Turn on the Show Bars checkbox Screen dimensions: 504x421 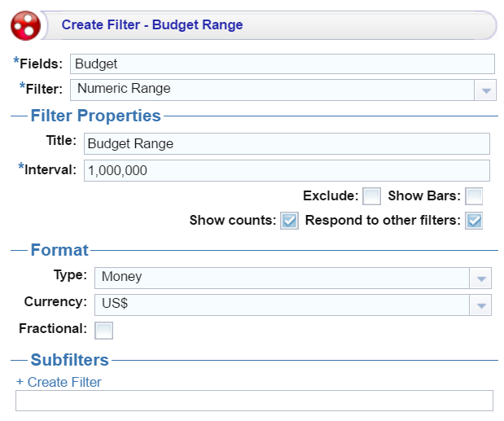(x=474, y=196)
